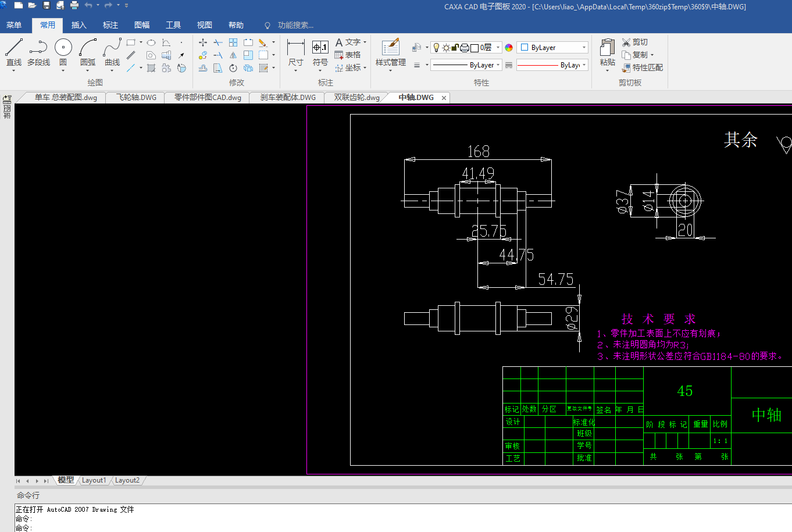Undo the last action
792x532 pixels.
88,5
